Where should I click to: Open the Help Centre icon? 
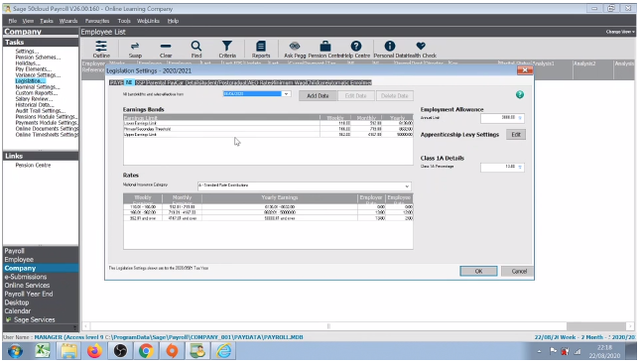(356, 50)
